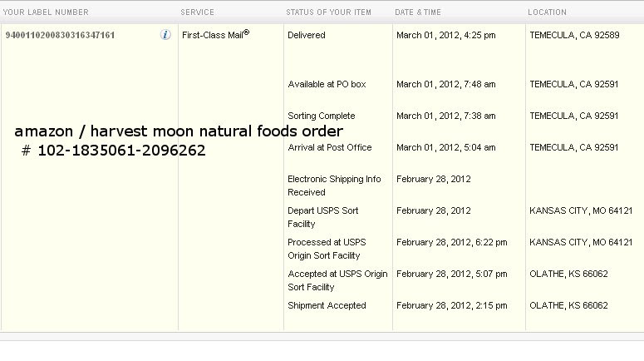The height and width of the screenshot is (361, 644).
Task: Select February 28, 2012 beside Depart USPS Sort
Action: point(433,210)
